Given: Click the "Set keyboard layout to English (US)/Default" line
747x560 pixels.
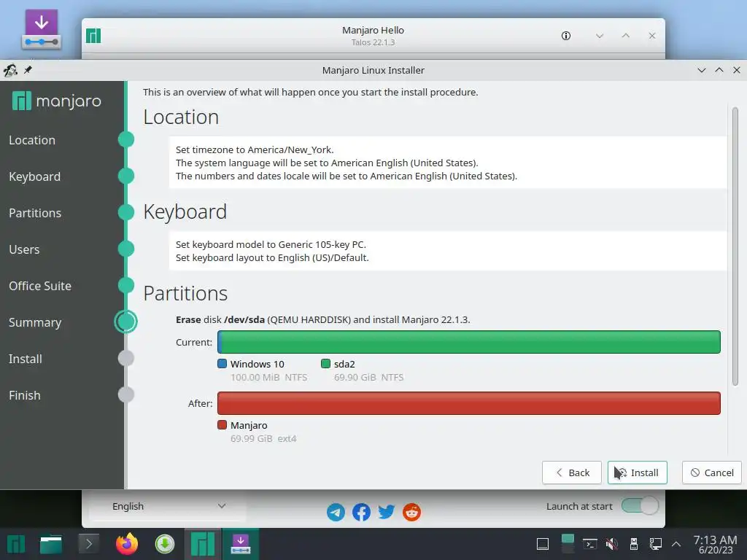Looking at the screenshot, I should (x=272, y=257).
